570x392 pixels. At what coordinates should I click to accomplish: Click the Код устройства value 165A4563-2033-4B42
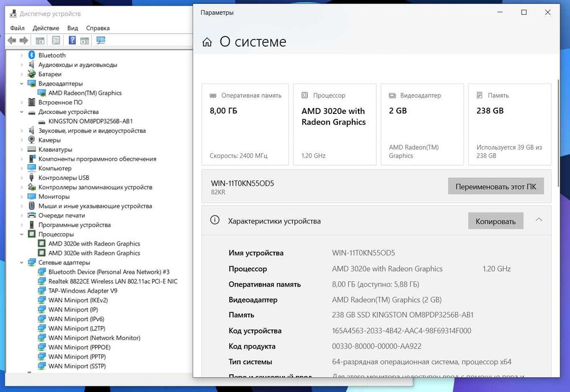(x=401, y=330)
